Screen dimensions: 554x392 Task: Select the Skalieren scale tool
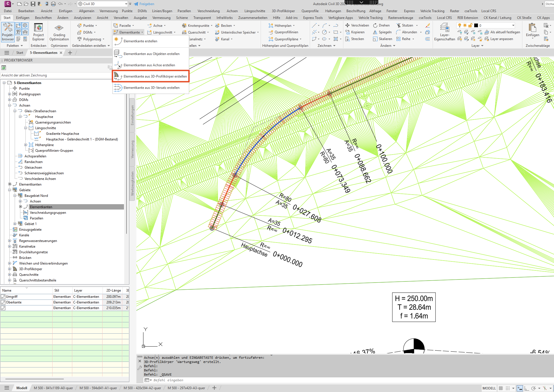tap(383, 39)
